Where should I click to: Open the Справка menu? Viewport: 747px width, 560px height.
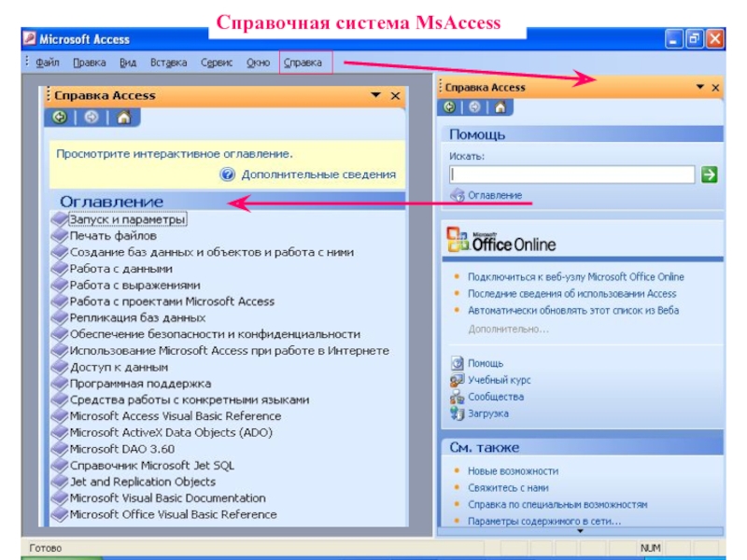click(303, 63)
